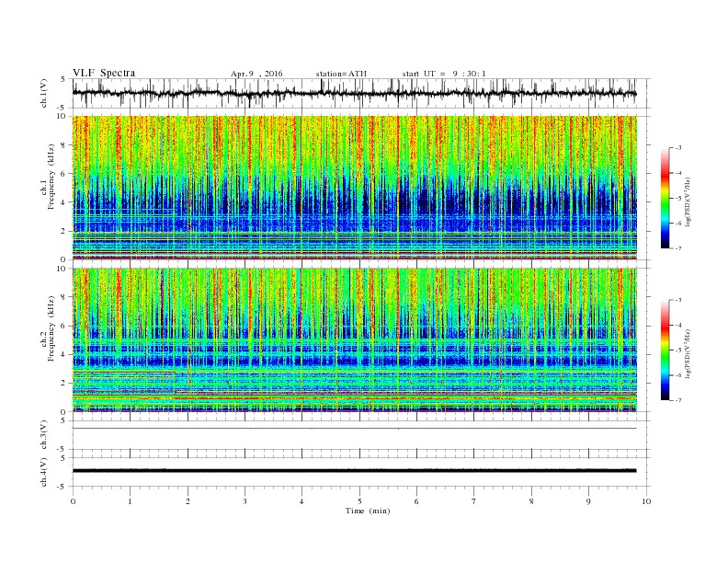Click the "-3" tick on ch.2 colorbar
Viewport: 728px width, 563px height.
(x=677, y=300)
